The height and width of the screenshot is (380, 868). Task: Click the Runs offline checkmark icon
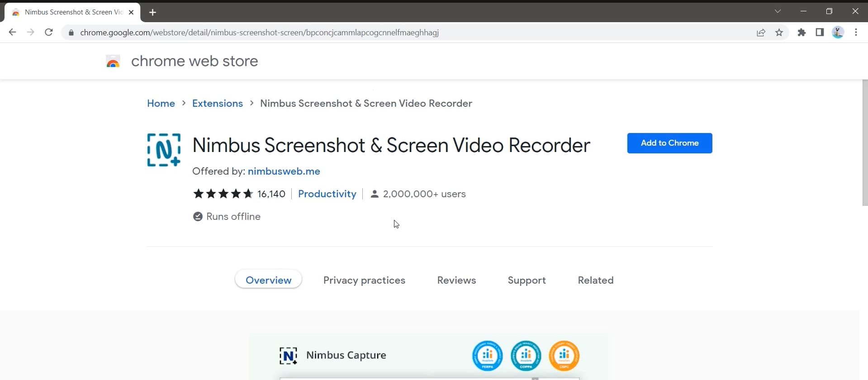click(x=198, y=216)
